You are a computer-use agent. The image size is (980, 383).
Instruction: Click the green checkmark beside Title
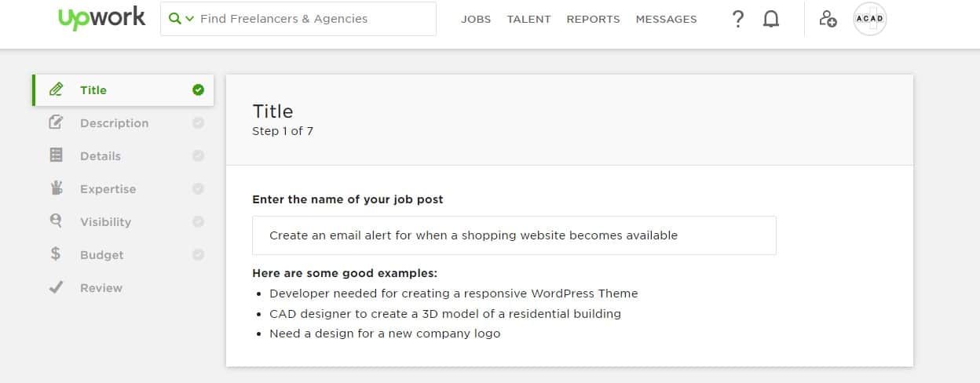198,89
